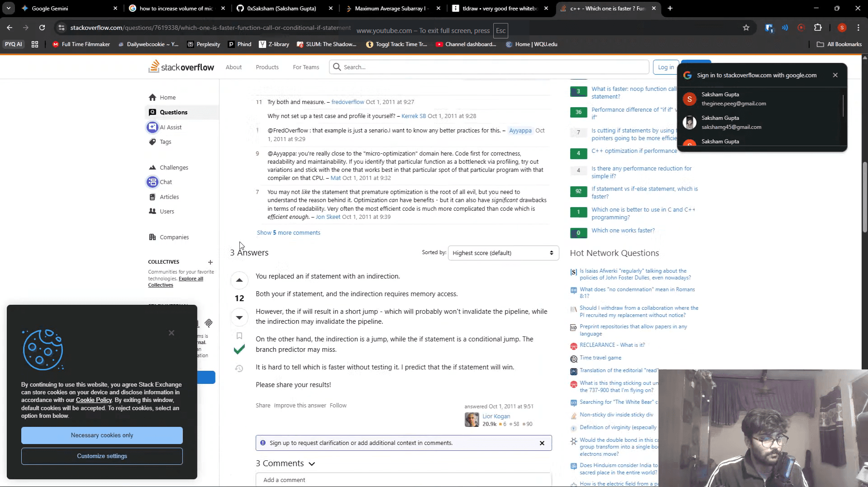Bookmark the answer with the save icon
The height and width of the screenshot is (487, 868).
239,336
